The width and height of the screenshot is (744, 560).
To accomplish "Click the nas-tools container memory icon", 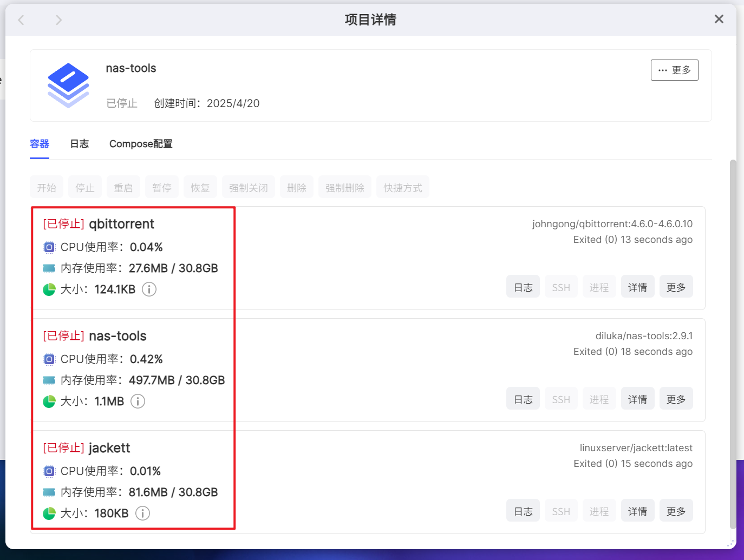I will 49,380.
